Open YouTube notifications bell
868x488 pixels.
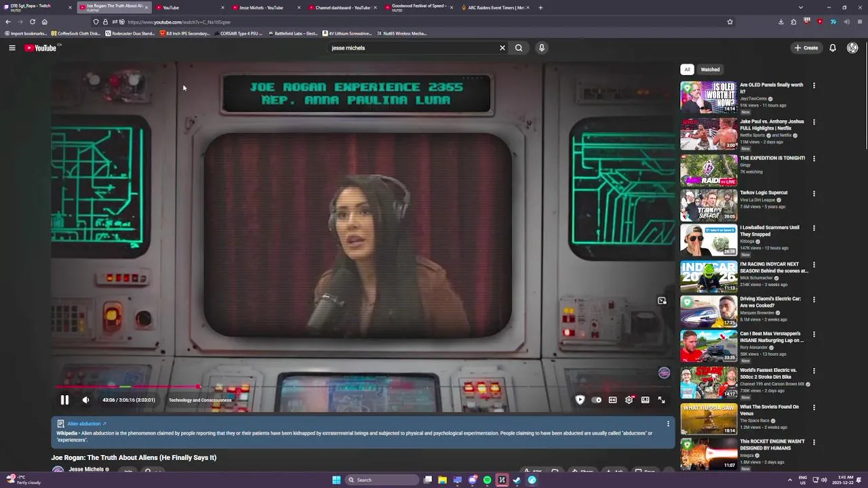coord(833,47)
